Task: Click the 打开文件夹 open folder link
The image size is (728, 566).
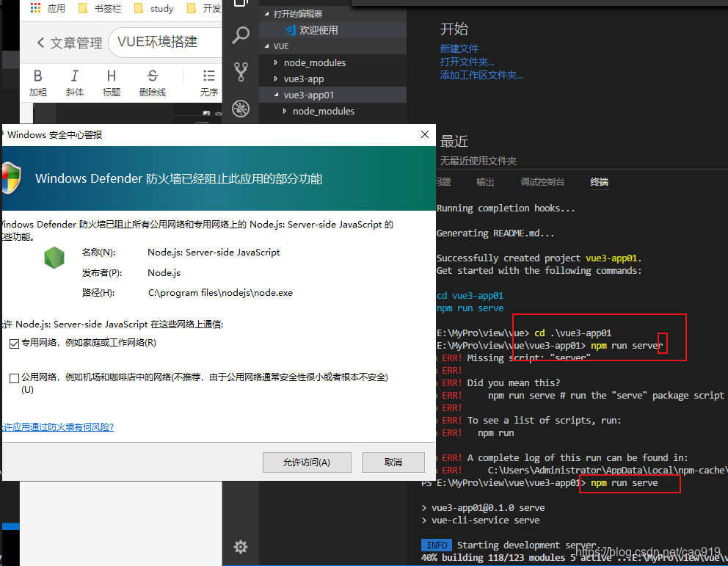Action: 467,62
